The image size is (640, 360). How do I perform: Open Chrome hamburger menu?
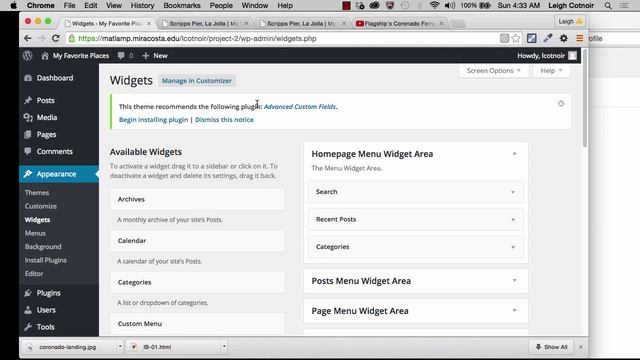point(580,38)
